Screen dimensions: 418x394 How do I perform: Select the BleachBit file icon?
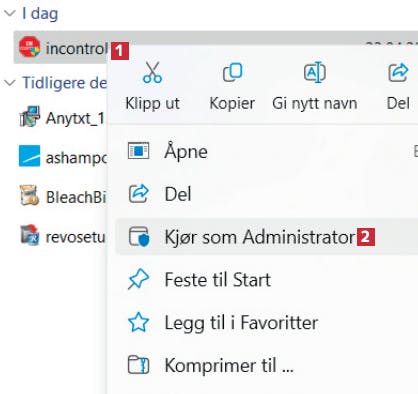tap(29, 195)
